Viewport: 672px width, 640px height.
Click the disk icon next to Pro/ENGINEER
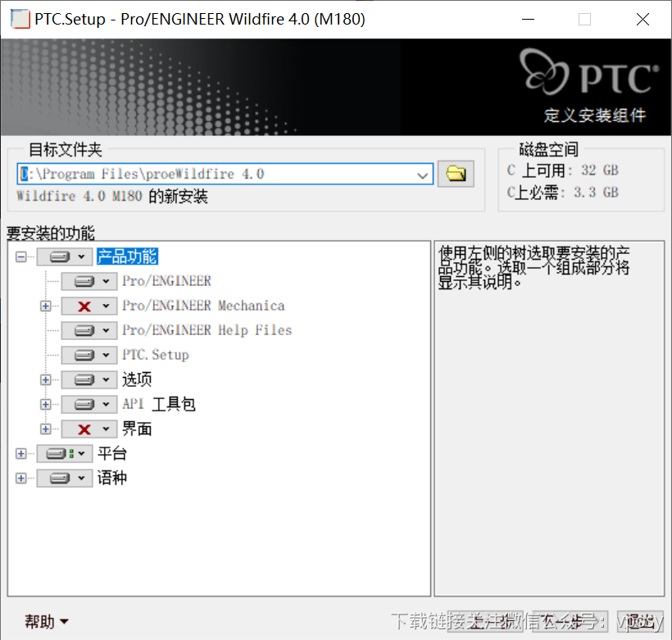(x=83, y=281)
